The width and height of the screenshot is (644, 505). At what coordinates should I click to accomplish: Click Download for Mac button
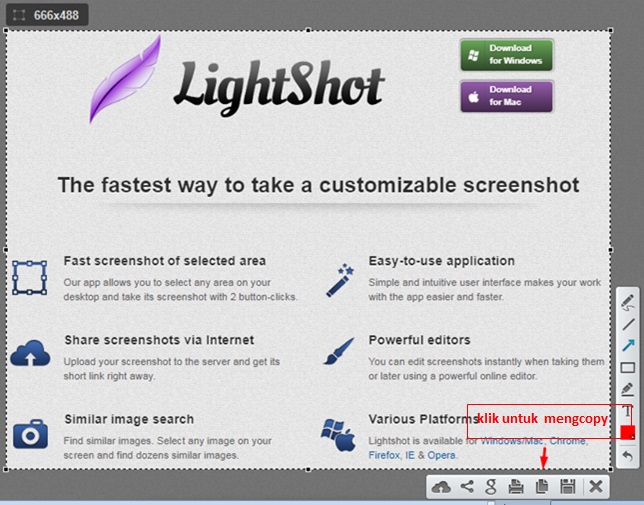pos(506,96)
